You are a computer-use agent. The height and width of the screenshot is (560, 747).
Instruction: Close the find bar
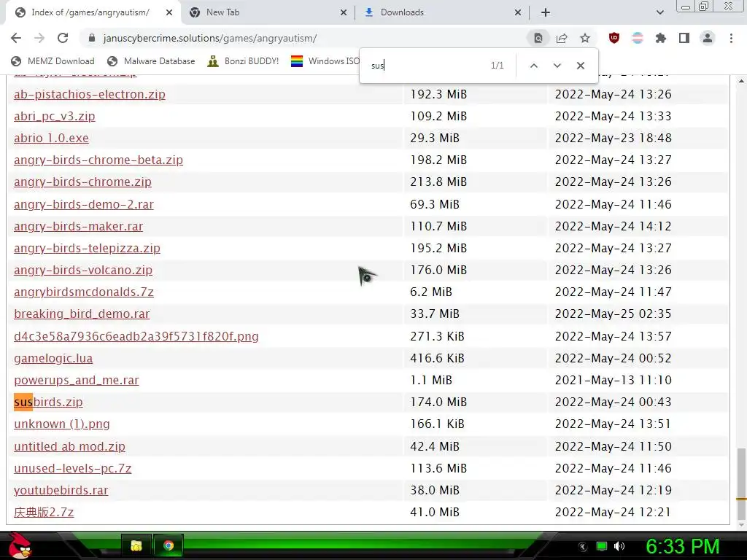click(x=580, y=66)
